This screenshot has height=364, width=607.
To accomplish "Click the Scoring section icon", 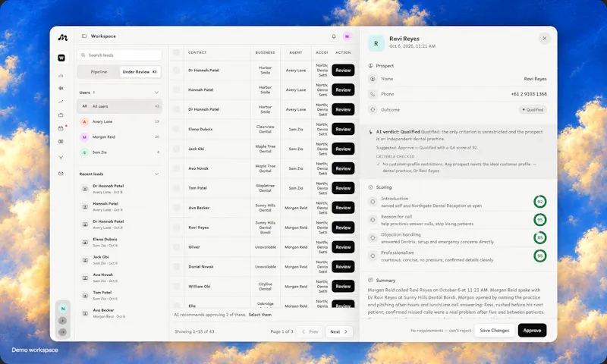I will (x=370, y=187).
